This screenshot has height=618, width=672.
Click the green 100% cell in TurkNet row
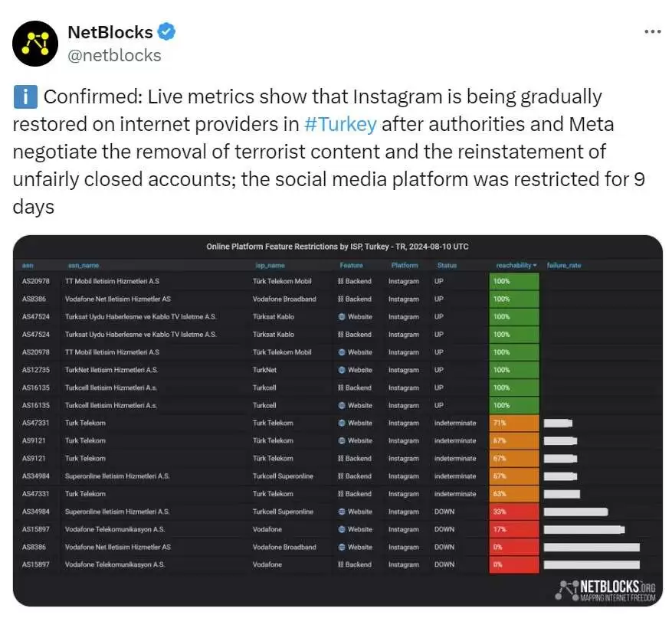point(514,370)
